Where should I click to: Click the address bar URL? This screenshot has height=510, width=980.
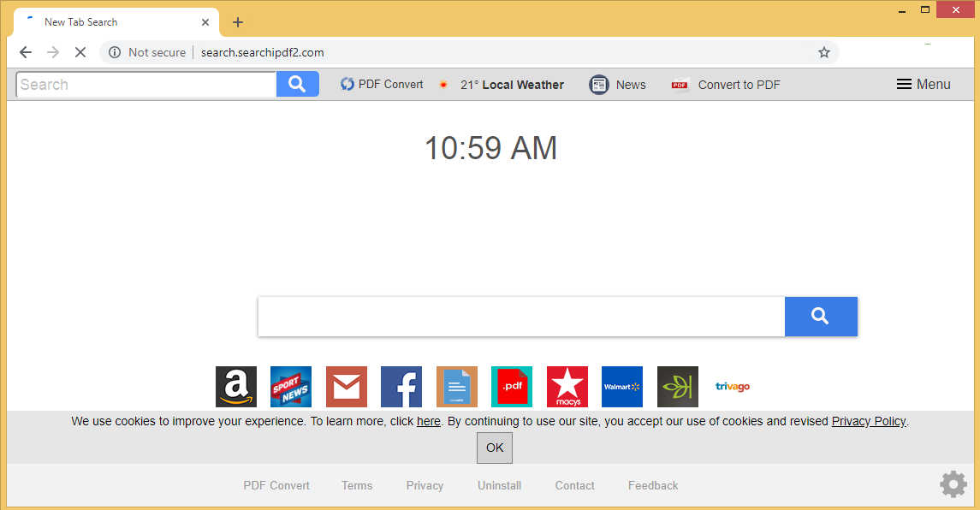(x=263, y=52)
